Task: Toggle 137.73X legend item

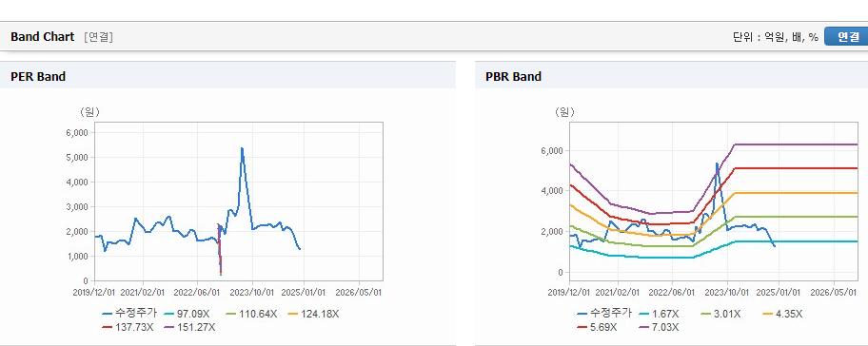Action: [x=128, y=327]
